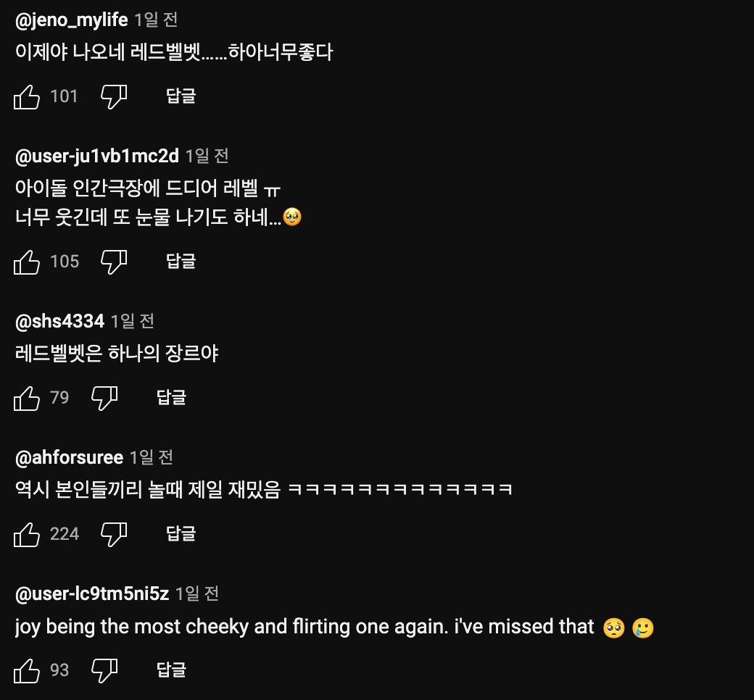Screen dimensions: 754x700
Task: Open the @jeno_mylife channel link
Action: pos(72,20)
